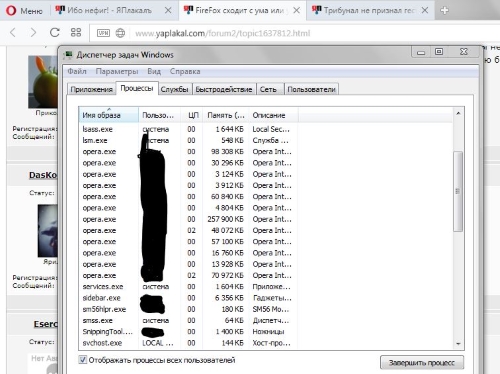Image resolution: width=500 pixels, height=374 pixels.
Task: Reload the current page in Opera
Action: [x=55, y=33]
